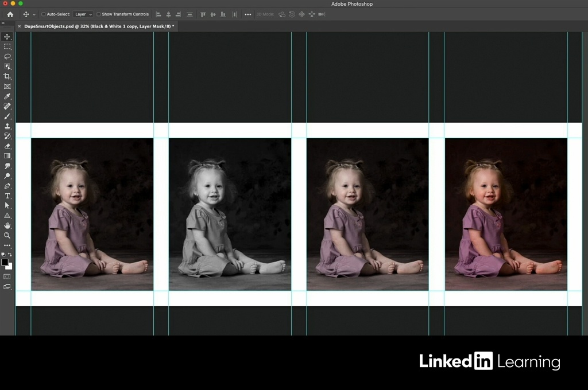Select the Hand tool
The image size is (588, 390).
click(7, 225)
